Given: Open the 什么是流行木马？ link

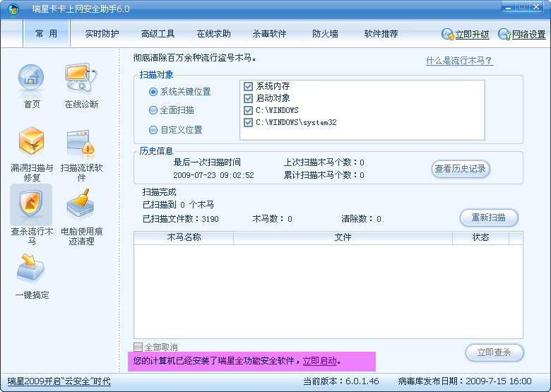Looking at the screenshot, I should tap(459, 61).
